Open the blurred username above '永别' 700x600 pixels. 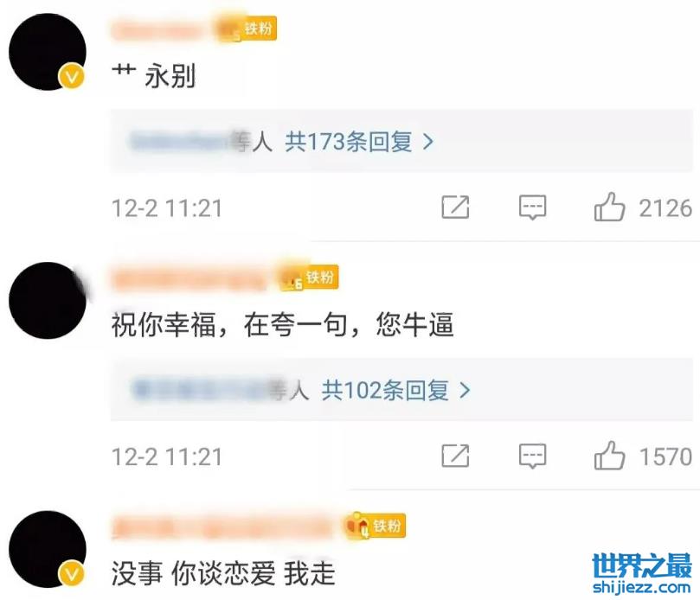tap(158, 30)
